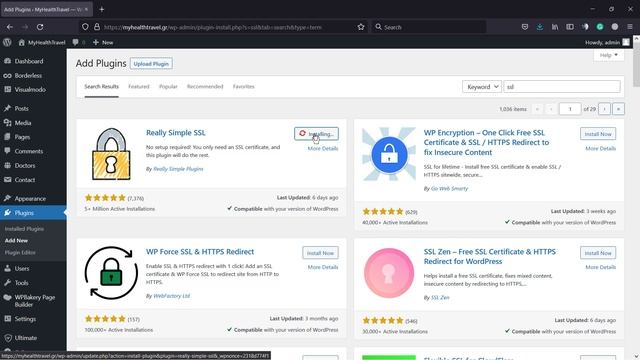Open WebFactory Ltd author link
Image resolution: width=640 pixels, height=360 pixels.
171,296
